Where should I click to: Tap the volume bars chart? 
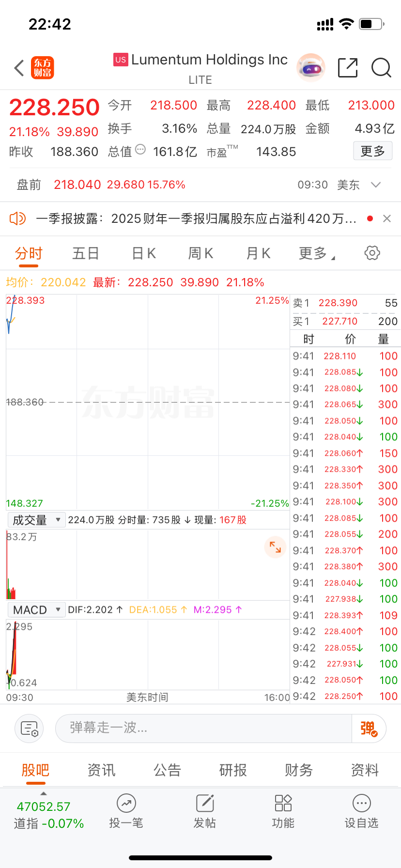(x=148, y=565)
